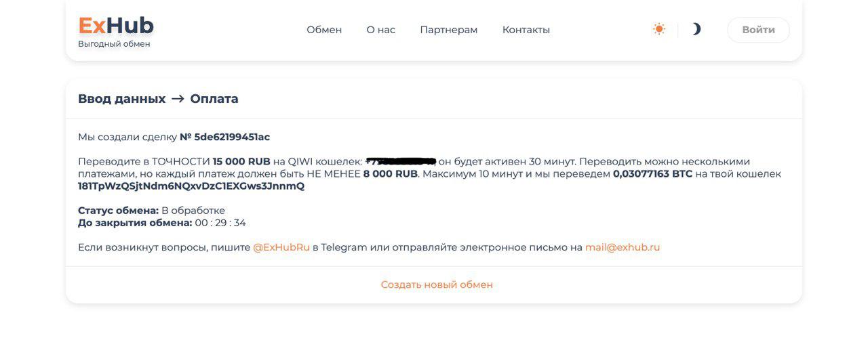
Task: Open the Обмен menu item
Action: (324, 30)
